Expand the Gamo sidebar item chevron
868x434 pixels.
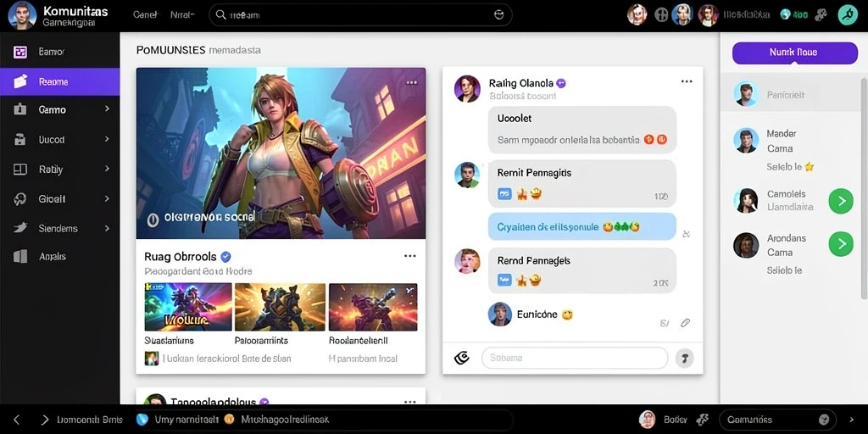(107, 109)
